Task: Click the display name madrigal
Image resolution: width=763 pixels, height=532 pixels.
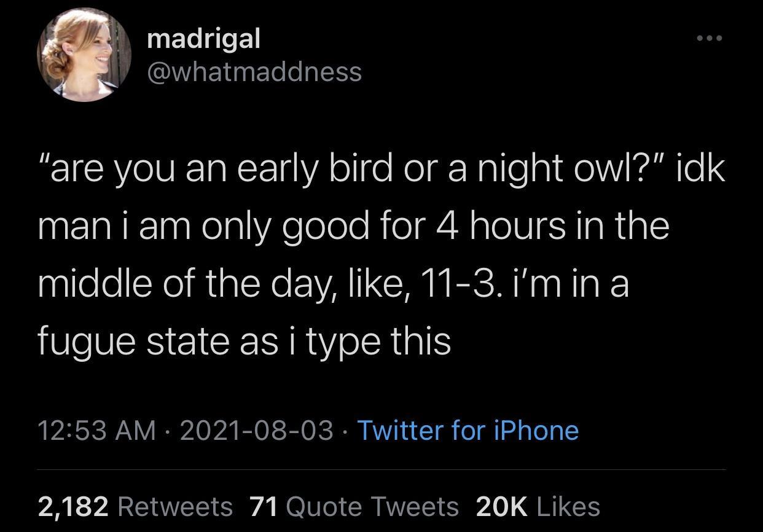Action: pos(203,38)
